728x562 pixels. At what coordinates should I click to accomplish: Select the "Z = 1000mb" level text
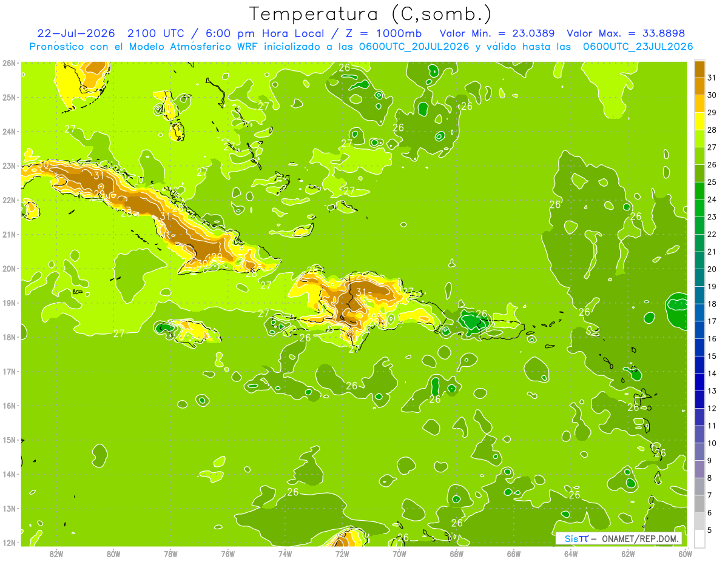point(385,33)
